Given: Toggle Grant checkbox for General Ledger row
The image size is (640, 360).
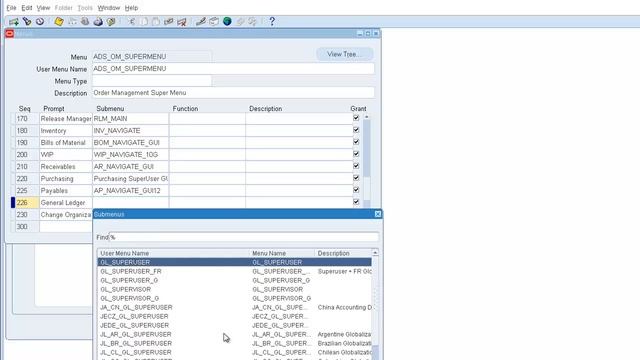Looking at the screenshot, I should 356,202.
